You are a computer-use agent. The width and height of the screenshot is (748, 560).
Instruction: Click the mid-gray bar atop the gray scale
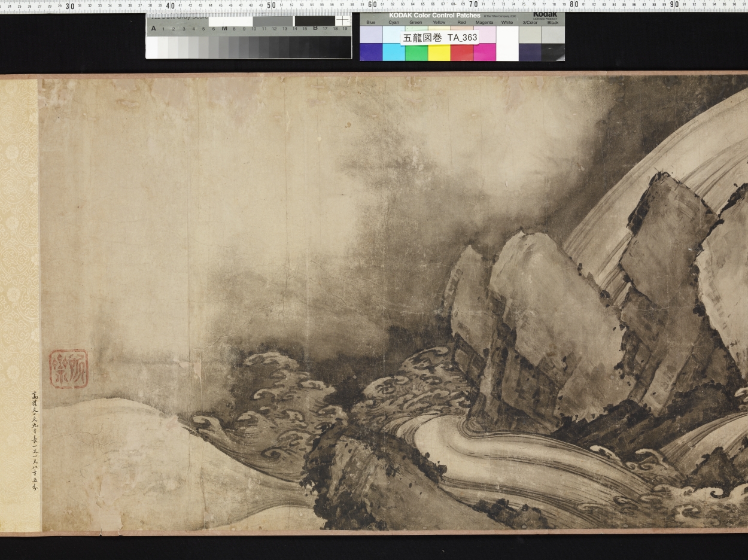[x=272, y=21]
